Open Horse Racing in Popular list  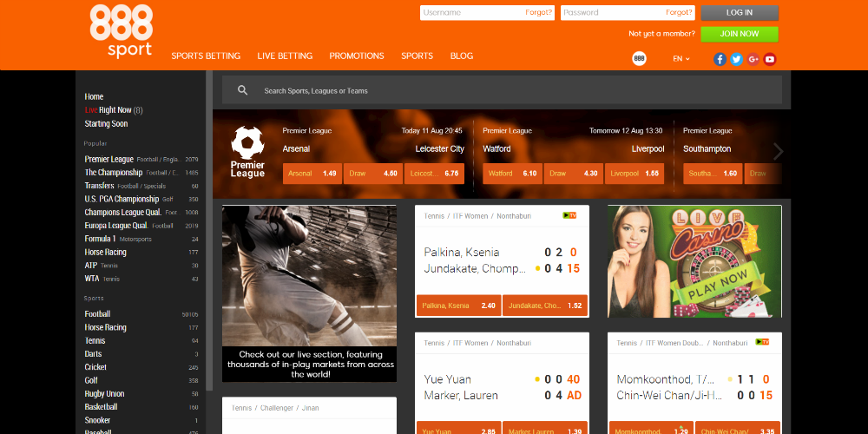click(x=141, y=252)
